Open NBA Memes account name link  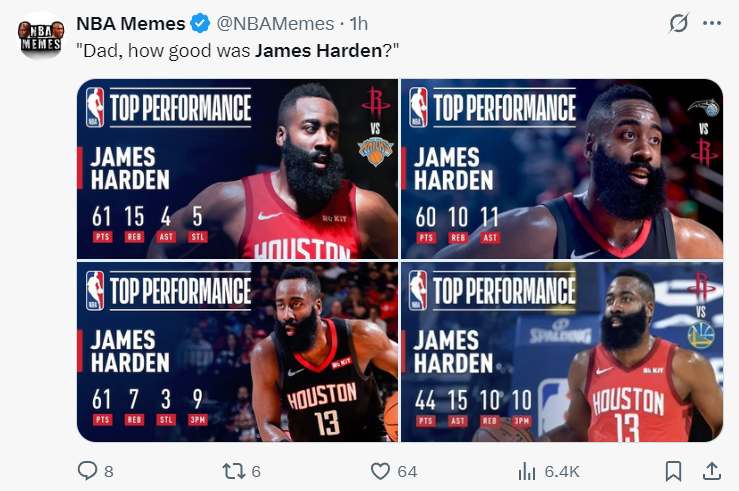[131, 23]
